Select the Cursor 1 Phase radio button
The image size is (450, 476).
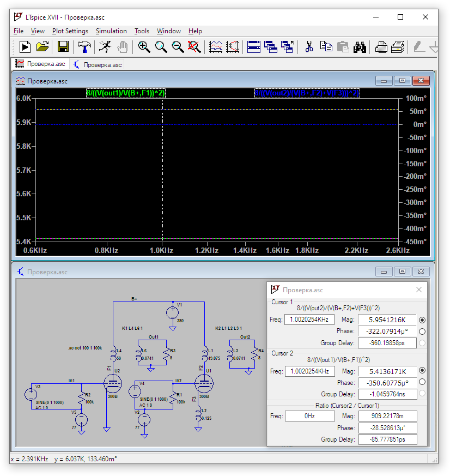click(422, 332)
